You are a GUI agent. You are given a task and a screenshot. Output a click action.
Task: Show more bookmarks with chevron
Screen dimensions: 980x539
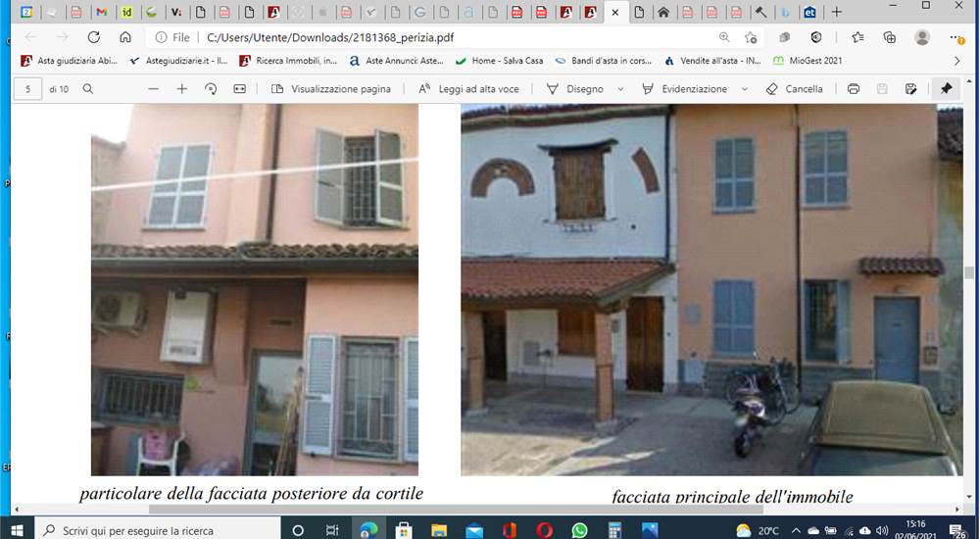pos(956,61)
